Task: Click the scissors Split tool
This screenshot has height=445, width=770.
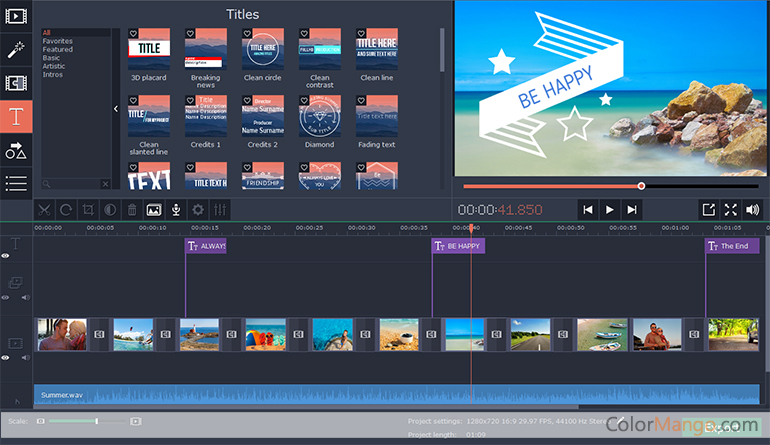Action: [x=44, y=210]
